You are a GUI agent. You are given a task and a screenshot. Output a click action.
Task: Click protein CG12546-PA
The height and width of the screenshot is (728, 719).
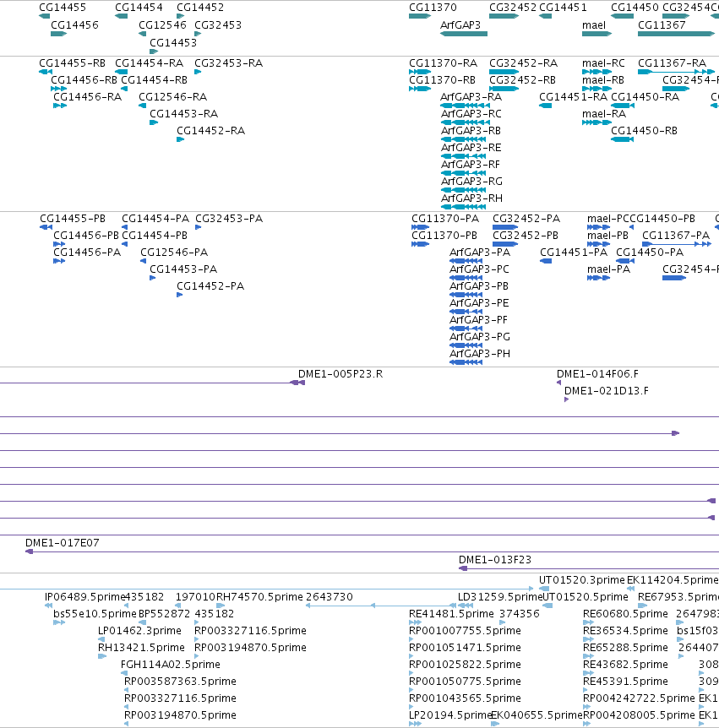tap(143, 261)
